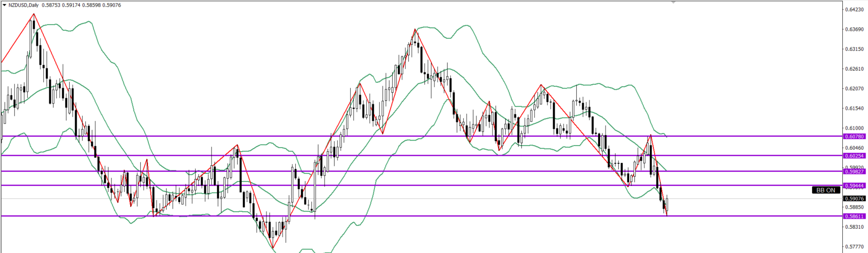Select the 0.60780 purple price label
868x253 pixels.
(x=854, y=137)
